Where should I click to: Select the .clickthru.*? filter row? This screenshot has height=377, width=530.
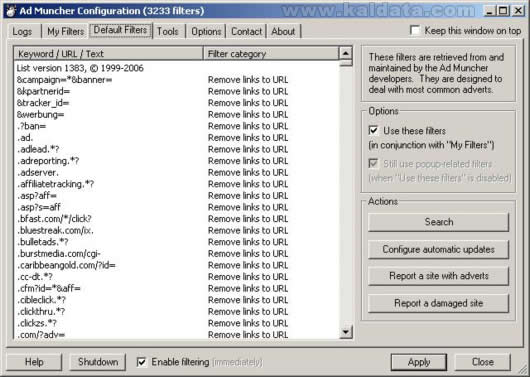tap(176, 311)
